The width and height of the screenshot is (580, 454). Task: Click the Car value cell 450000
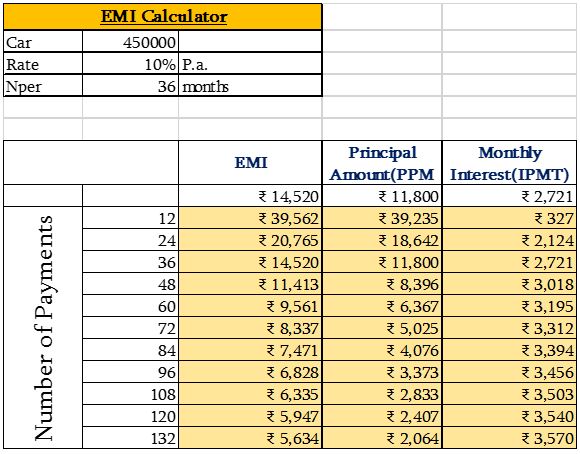(130, 41)
